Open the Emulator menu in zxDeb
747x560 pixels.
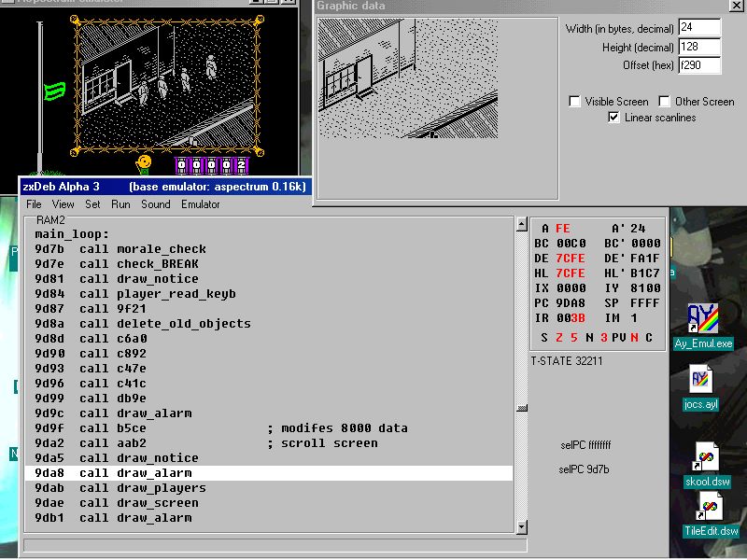click(x=200, y=204)
